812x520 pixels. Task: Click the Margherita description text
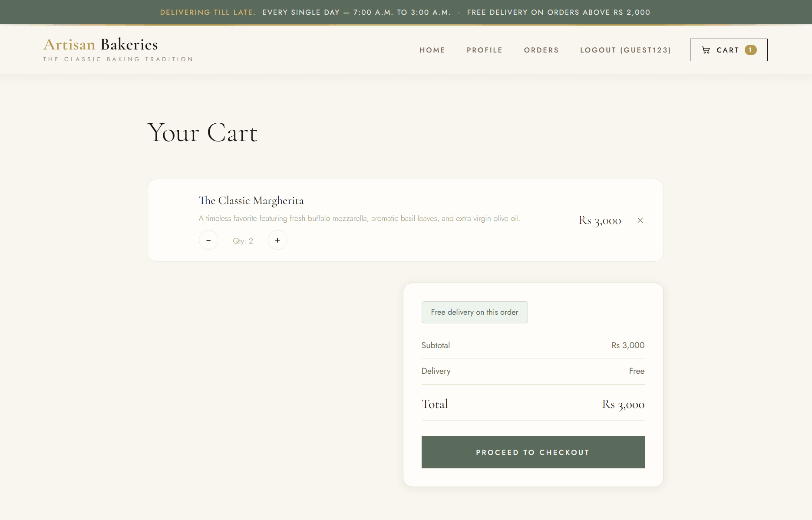tap(360, 218)
